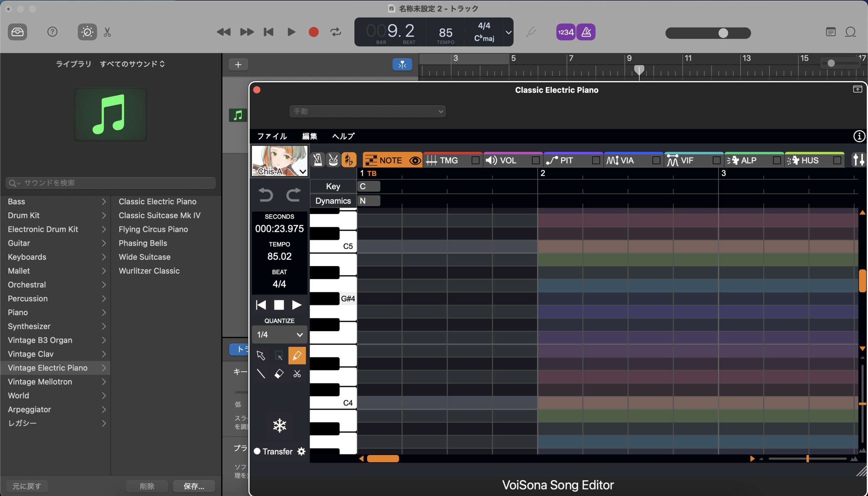Select the eraser tool in VoiSona
This screenshot has width=868, height=496.
point(279,374)
